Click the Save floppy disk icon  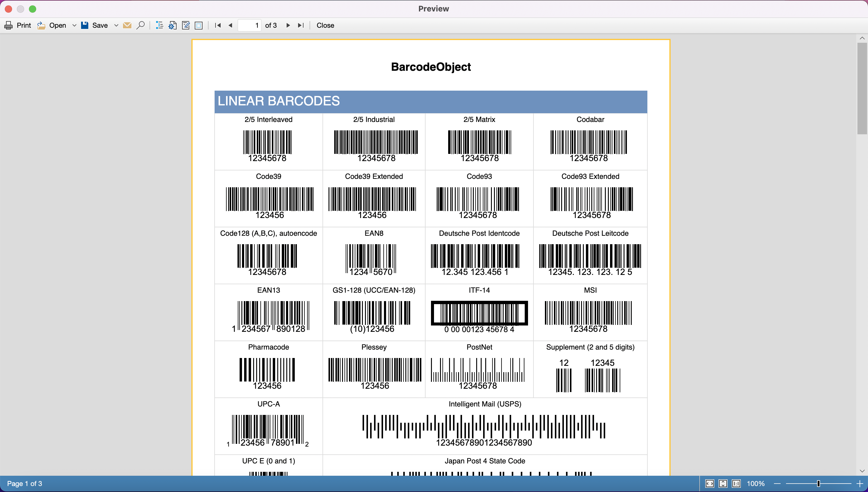click(x=84, y=25)
